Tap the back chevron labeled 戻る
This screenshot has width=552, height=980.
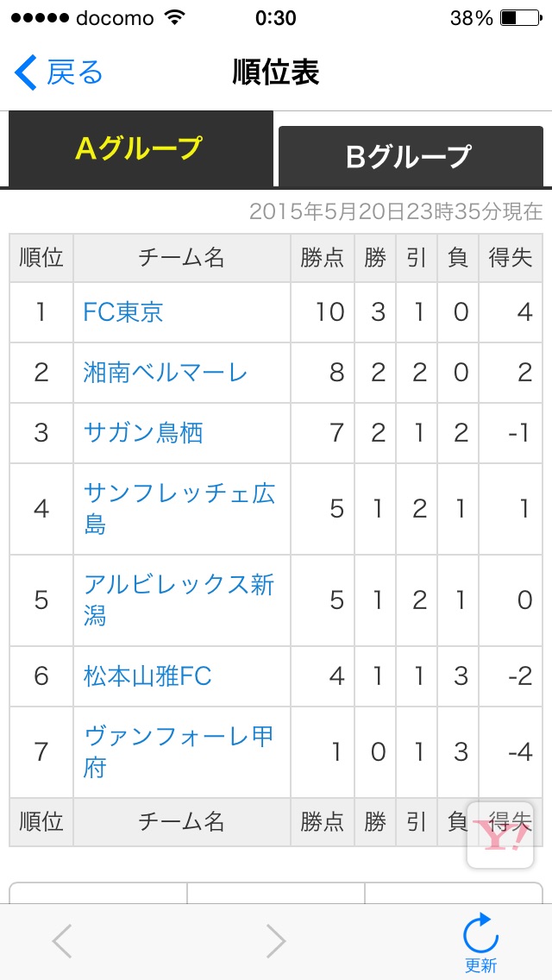pyautogui.click(x=59, y=72)
